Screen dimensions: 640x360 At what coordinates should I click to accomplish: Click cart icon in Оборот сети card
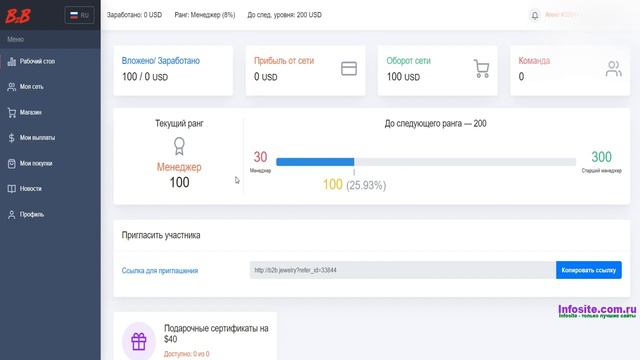pos(482,69)
